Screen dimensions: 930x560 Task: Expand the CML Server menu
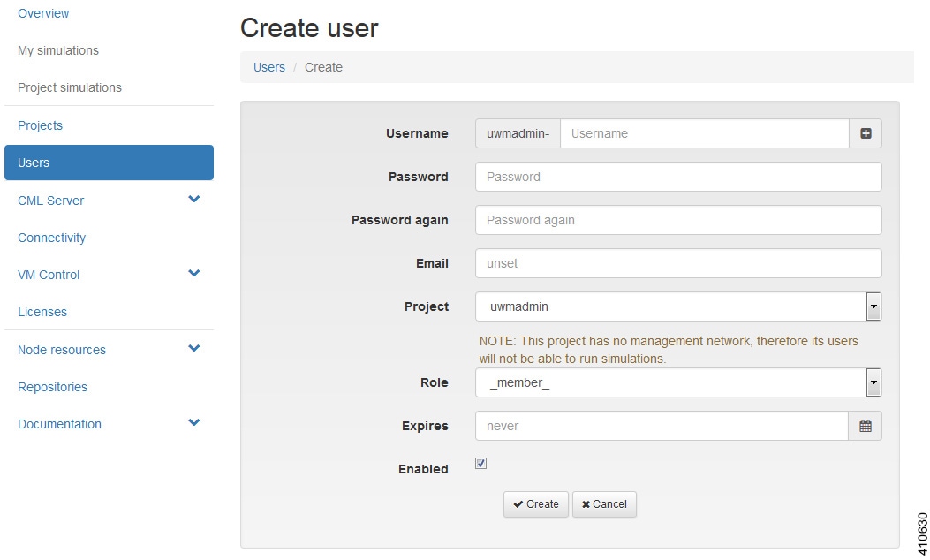194,200
